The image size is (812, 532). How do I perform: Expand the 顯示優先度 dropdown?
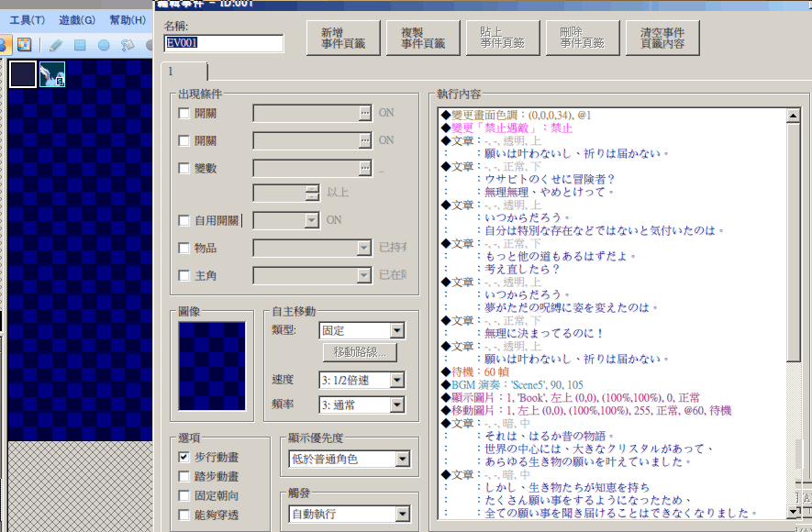[x=350, y=459]
